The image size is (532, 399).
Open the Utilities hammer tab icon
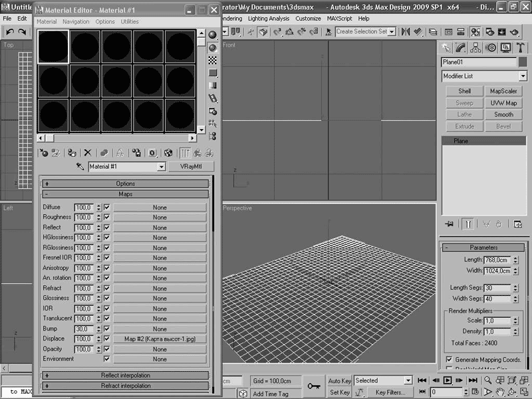(x=521, y=48)
